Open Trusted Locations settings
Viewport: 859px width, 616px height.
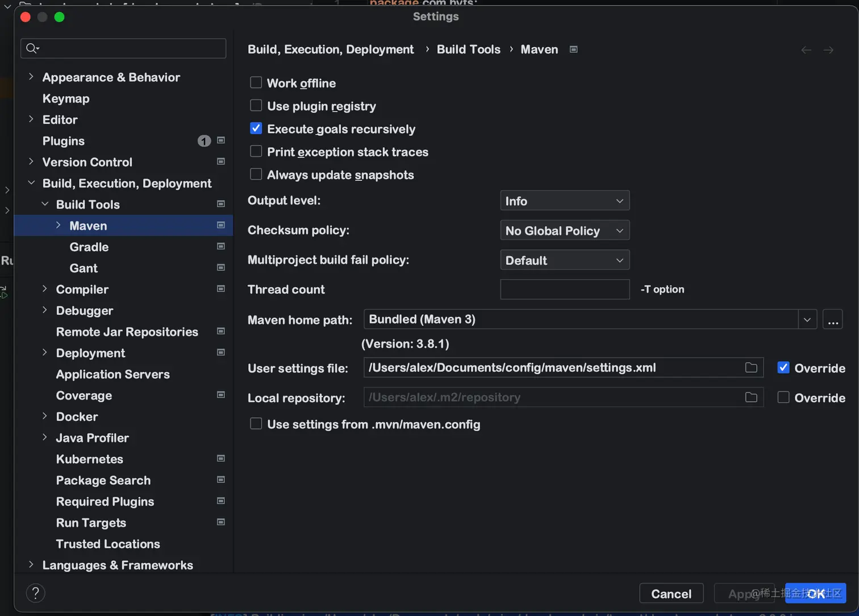tap(108, 544)
